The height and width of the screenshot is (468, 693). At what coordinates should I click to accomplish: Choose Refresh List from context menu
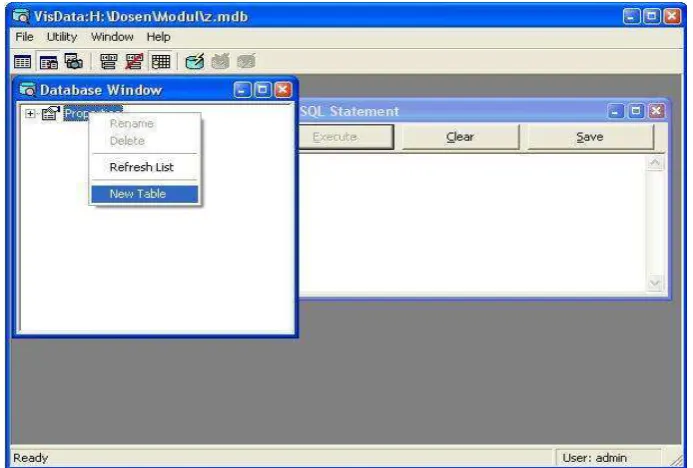(x=145, y=167)
